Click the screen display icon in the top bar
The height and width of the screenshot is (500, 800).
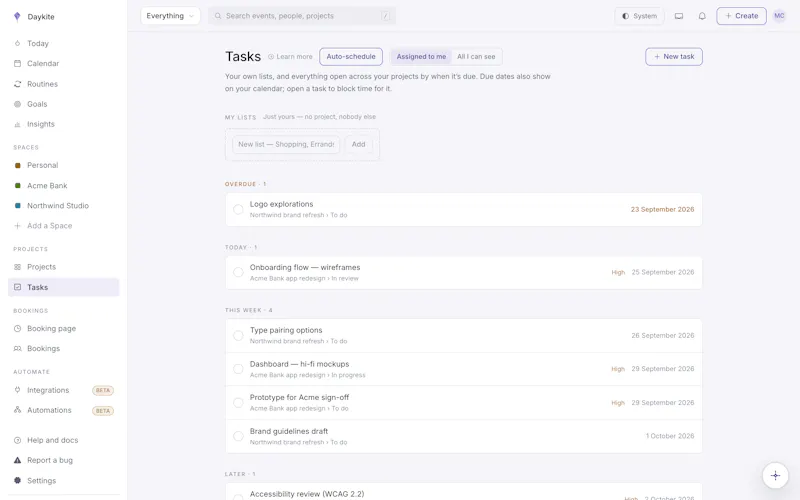679,16
